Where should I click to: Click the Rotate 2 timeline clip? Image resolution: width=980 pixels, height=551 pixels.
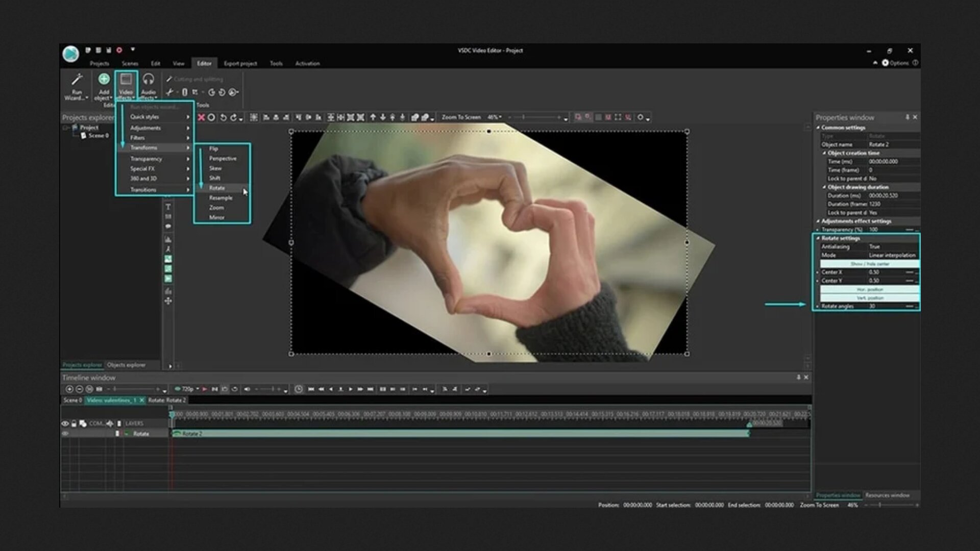click(459, 434)
